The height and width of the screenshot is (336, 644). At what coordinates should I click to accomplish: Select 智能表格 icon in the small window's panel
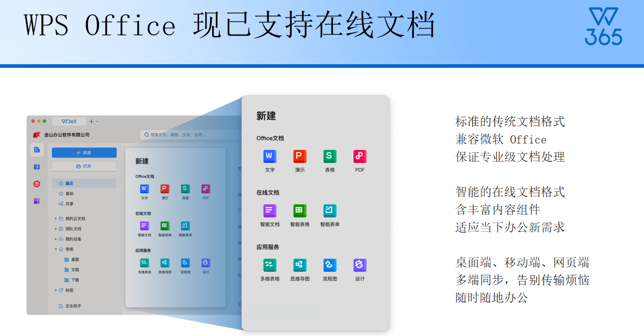(165, 225)
